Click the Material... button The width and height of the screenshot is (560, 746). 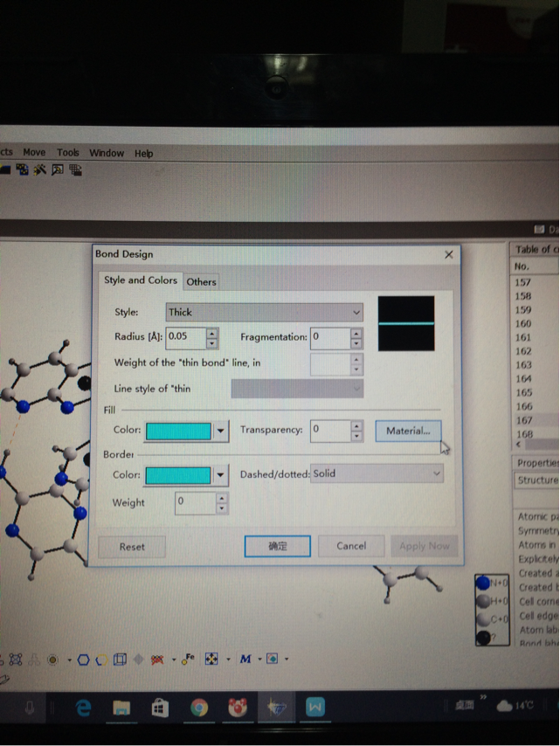[408, 431]
